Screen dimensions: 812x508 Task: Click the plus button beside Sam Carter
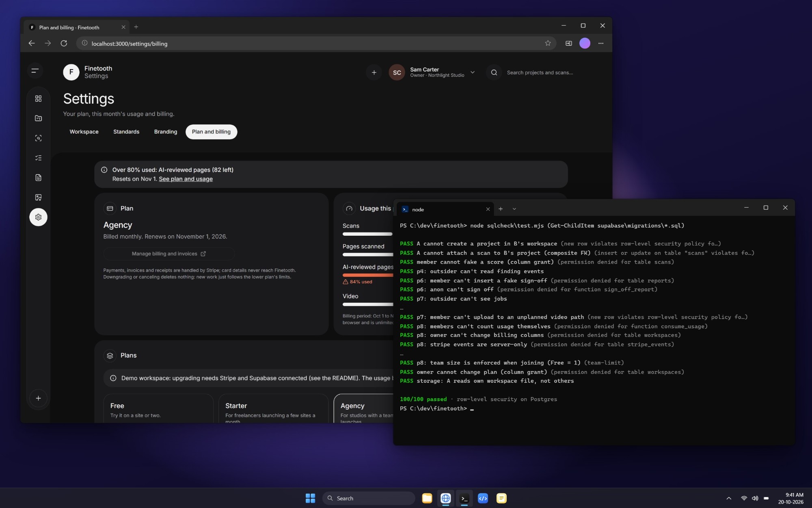point(374,72)
